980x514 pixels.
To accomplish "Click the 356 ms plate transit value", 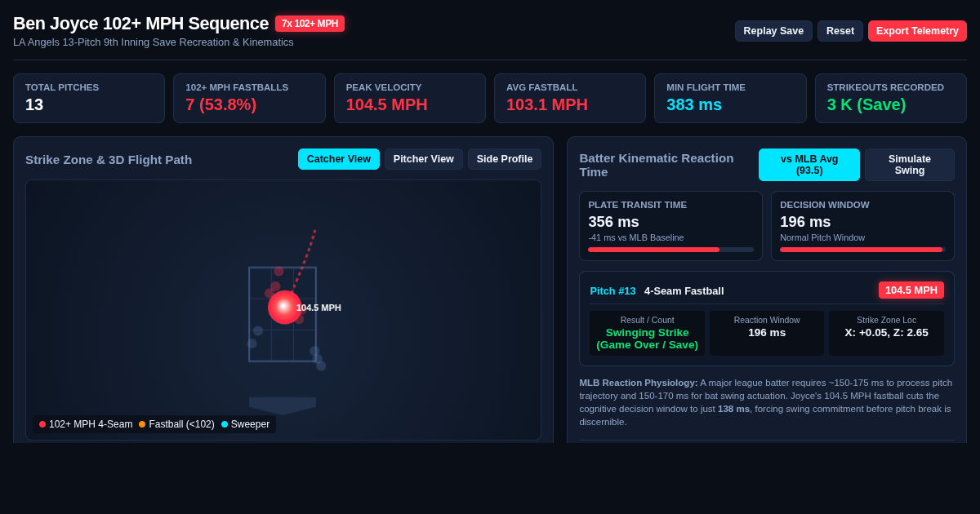I will tap(613, 222).
